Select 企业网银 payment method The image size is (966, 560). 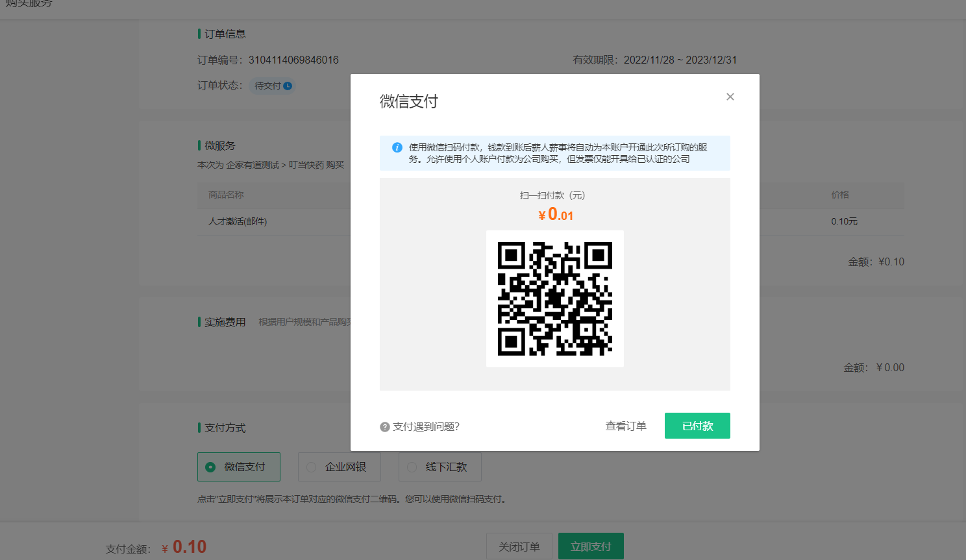(340, 467)
